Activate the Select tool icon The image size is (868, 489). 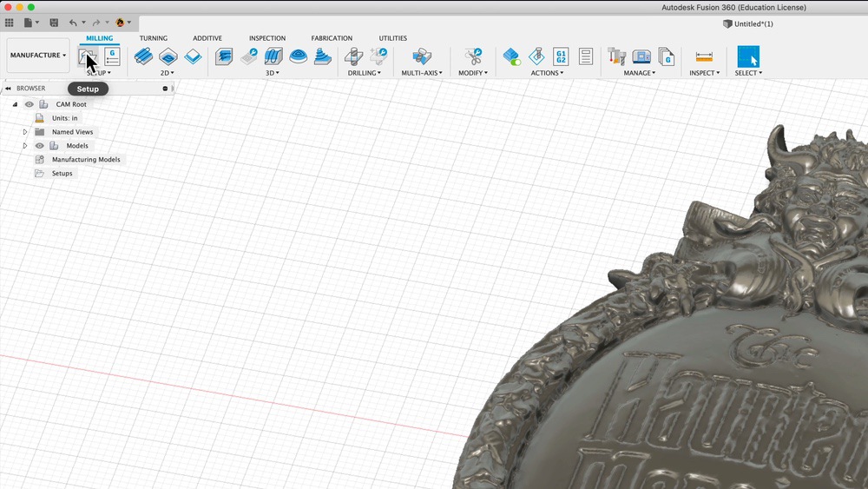(748, 56)
